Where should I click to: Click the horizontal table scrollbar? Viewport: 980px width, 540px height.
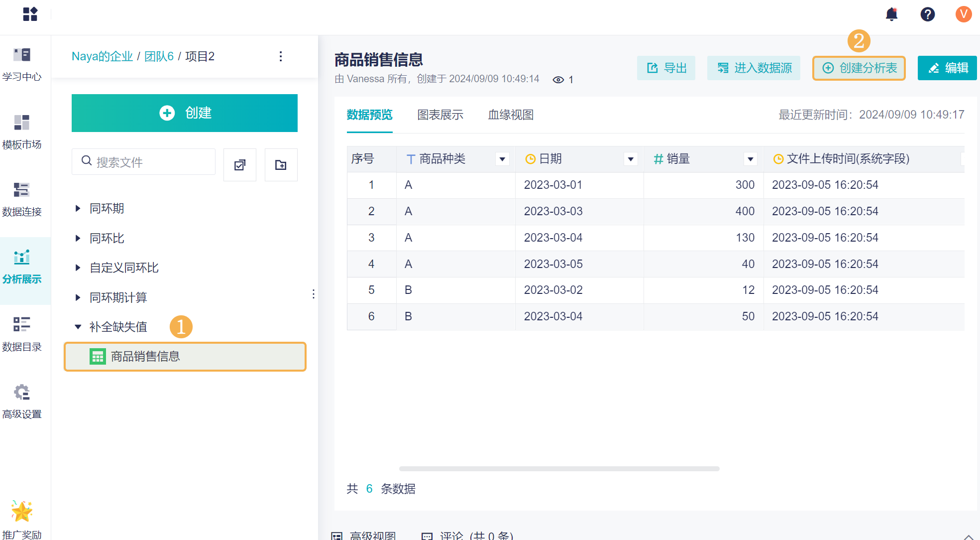click(559, 469)
